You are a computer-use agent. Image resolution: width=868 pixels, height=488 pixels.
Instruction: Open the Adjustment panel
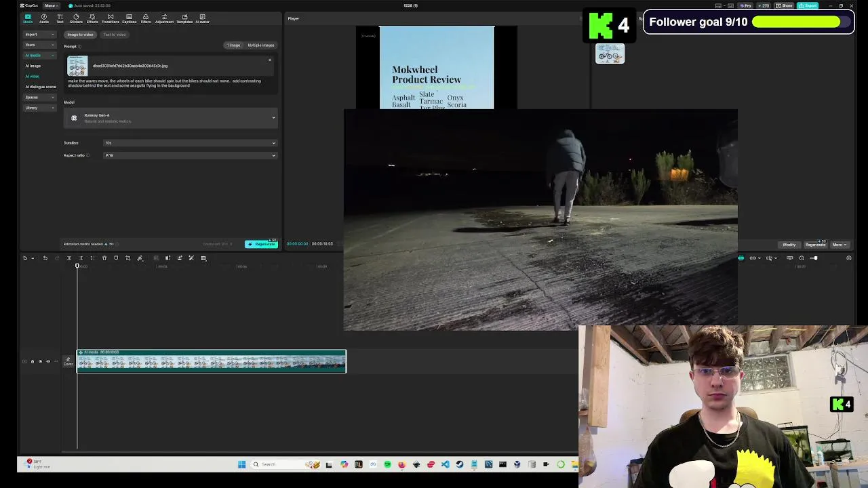164,18
